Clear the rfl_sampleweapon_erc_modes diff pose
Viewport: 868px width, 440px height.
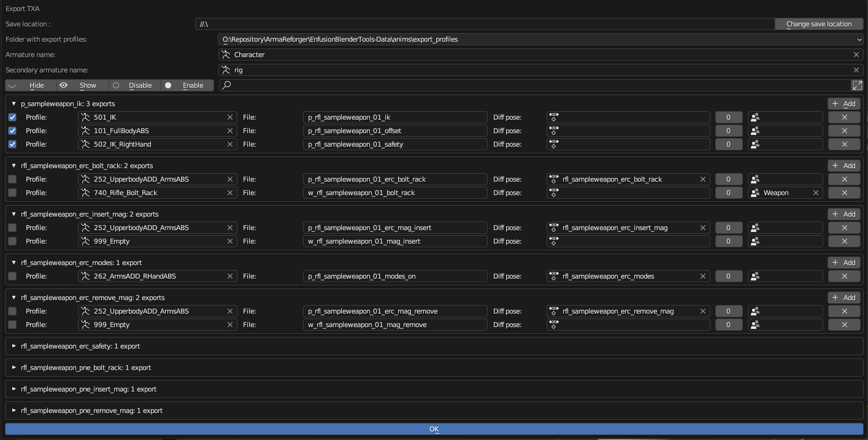click(x=702, y=276)
